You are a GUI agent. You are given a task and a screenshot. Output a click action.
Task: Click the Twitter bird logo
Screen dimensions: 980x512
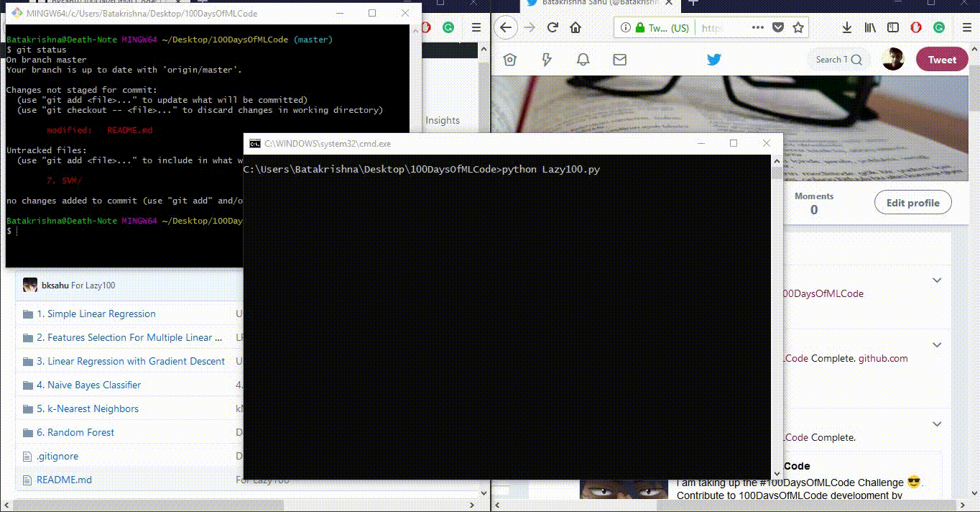pos(713,60)
